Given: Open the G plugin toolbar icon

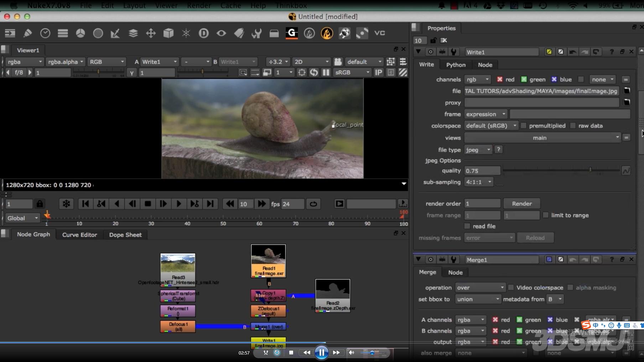Looking at the screenshot, I should point(292,33).
